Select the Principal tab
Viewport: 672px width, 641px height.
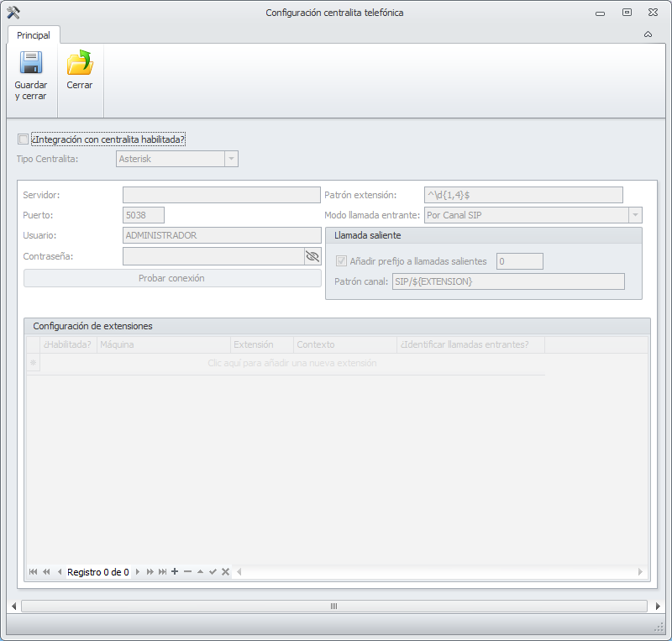[34, 35]
